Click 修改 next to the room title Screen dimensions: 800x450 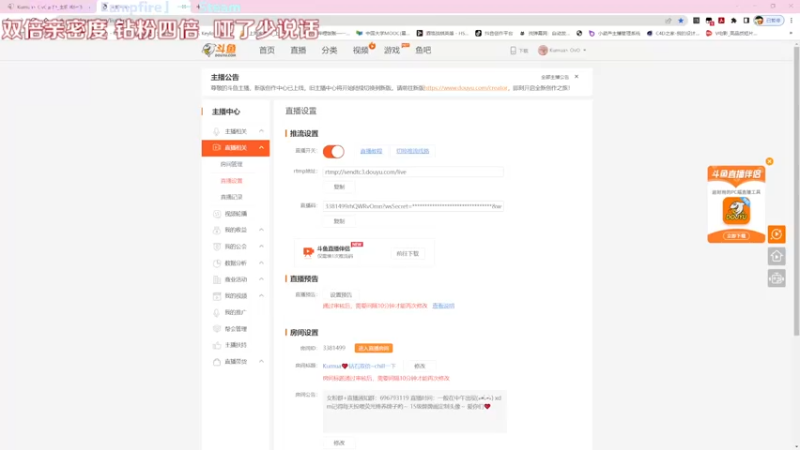click(x=419, y=366)
